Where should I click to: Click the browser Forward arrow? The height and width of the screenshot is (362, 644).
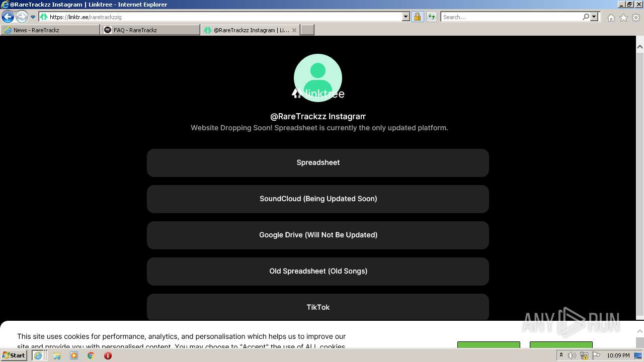click(22, 17)
